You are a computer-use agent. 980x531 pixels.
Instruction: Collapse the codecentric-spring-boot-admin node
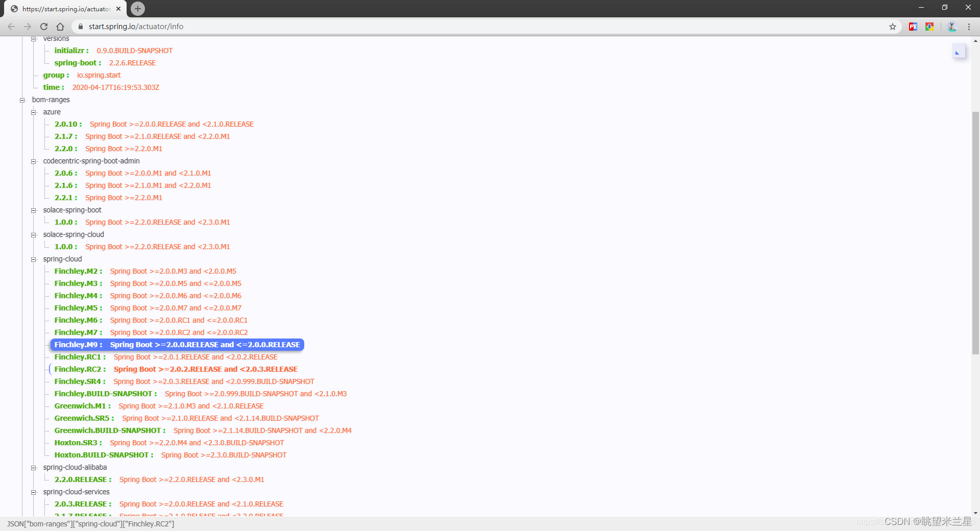click(x=34, y=161)
